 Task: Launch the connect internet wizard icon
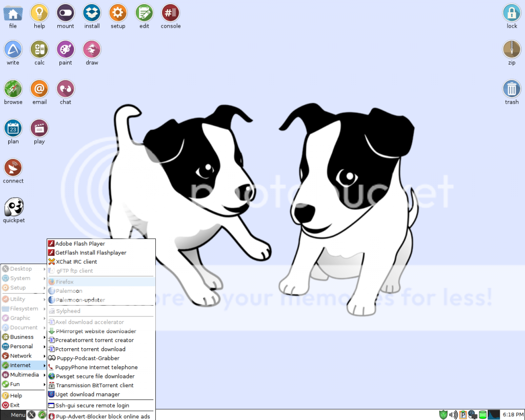click(x=13, y=168)
